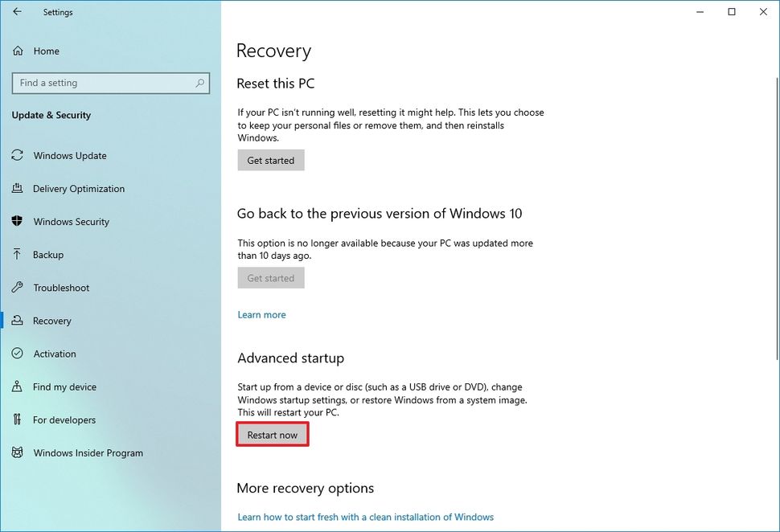Image resolution: width=780 pixels, height=532 pixels.
Task: Open the Learn more link
Action: point(261,314)
